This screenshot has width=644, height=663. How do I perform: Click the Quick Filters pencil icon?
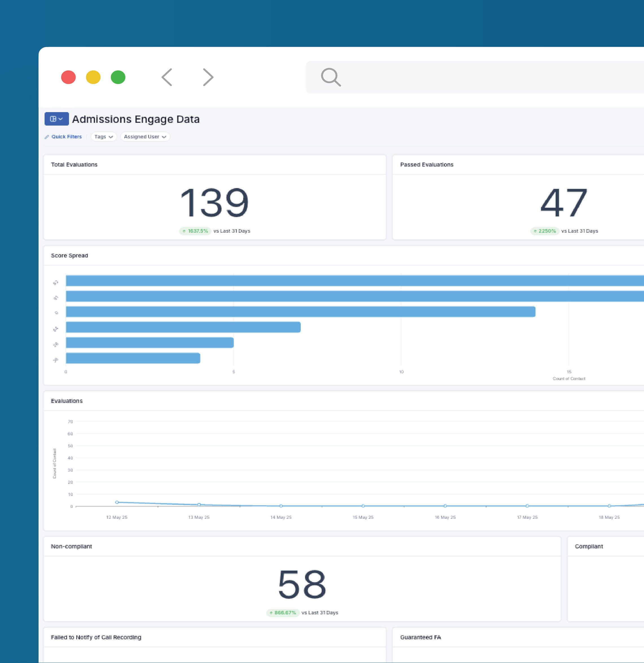coord(47,137)
